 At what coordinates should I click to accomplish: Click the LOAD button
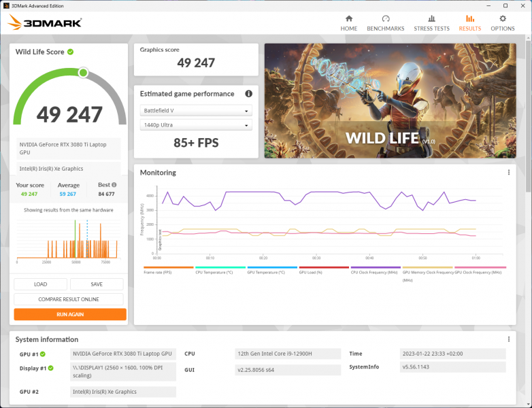[x=40, y=284]
